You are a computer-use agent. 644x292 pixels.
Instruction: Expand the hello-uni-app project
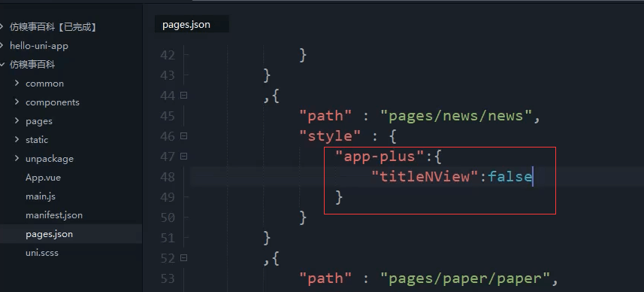[2, 46]
